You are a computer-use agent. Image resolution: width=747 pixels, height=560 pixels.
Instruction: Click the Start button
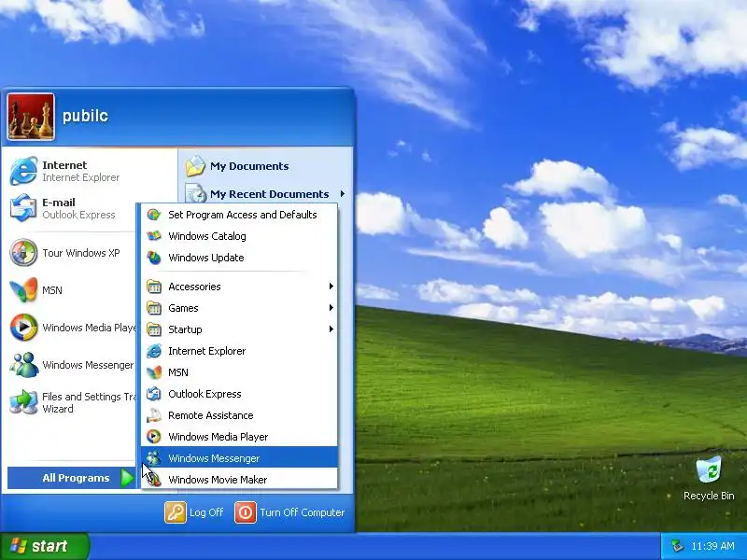point(45,546)
